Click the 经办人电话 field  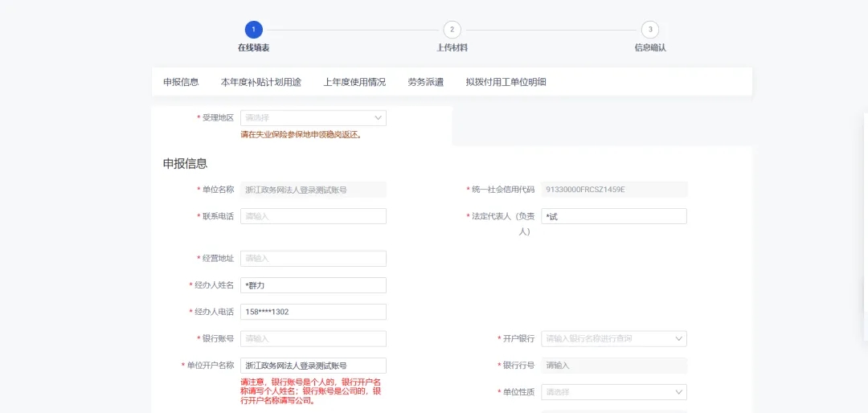[313, 312]
